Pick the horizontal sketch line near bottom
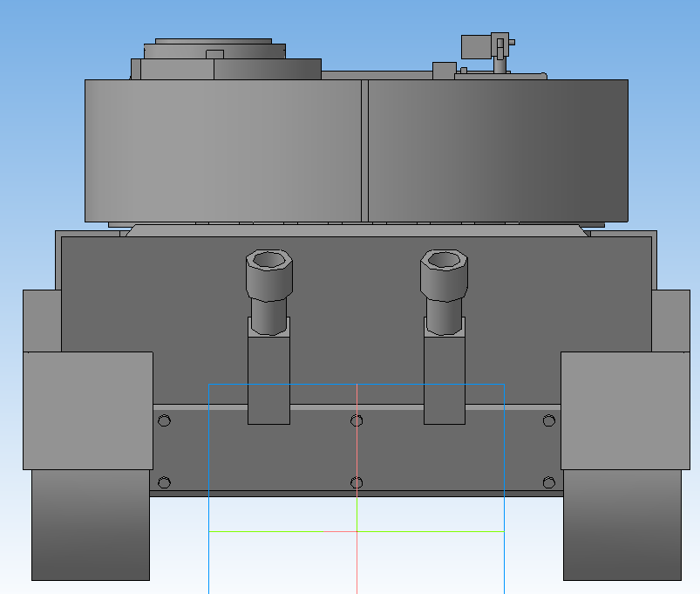 [x=279, y=531]
